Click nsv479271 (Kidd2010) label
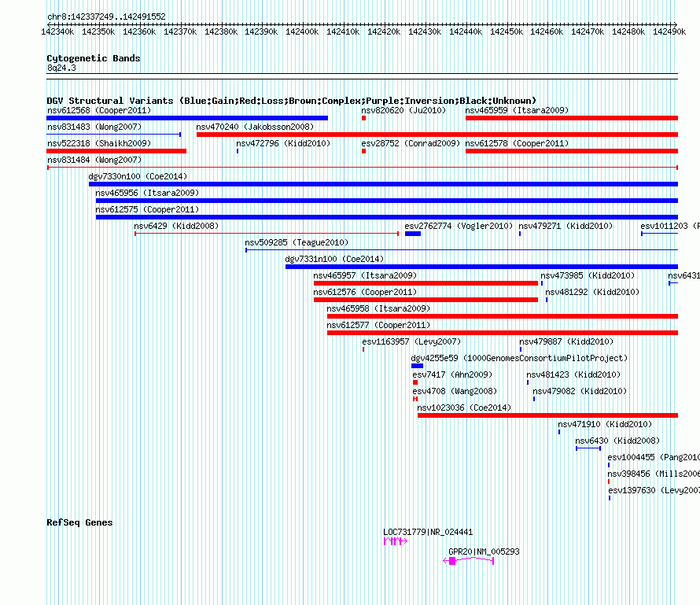This screenshot has width=700, height=605. tap(566, 226)
